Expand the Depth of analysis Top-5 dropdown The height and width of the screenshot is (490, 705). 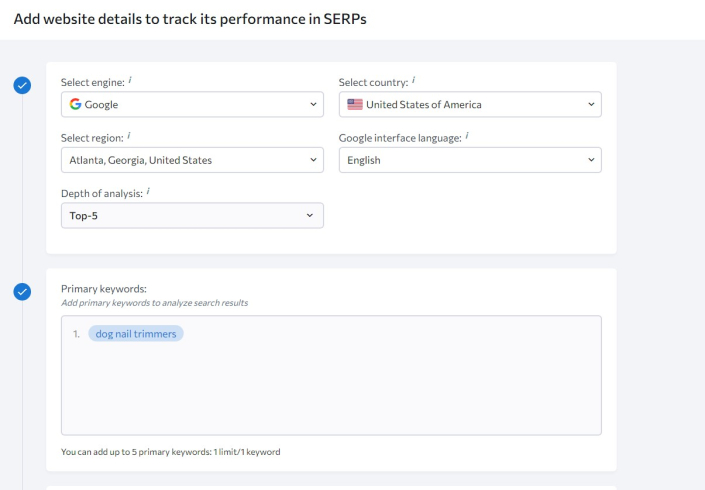pos(192,215)
